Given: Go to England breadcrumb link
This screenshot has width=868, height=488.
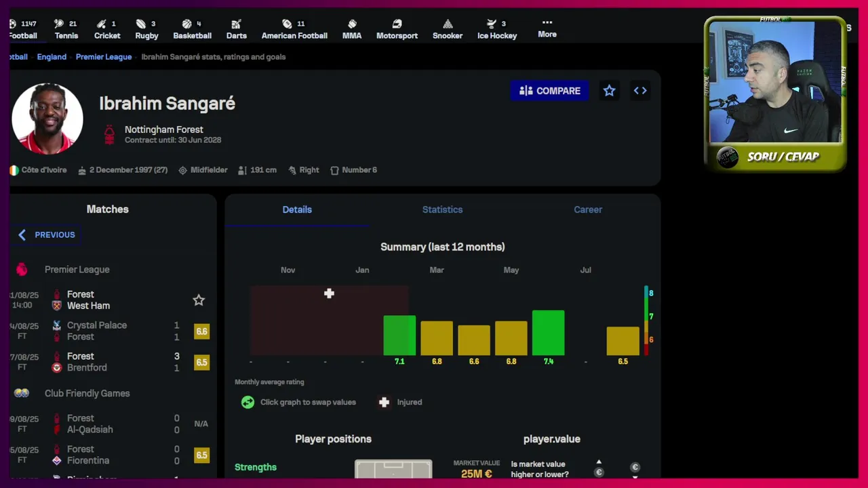Looking at the screenshot, I should point(52,57).
